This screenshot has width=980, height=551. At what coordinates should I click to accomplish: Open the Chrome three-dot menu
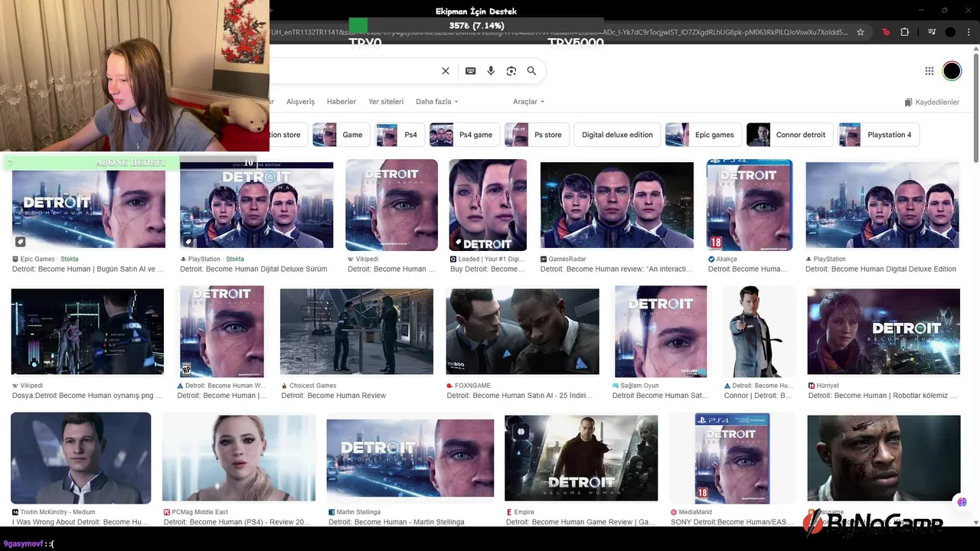(968, 32)
